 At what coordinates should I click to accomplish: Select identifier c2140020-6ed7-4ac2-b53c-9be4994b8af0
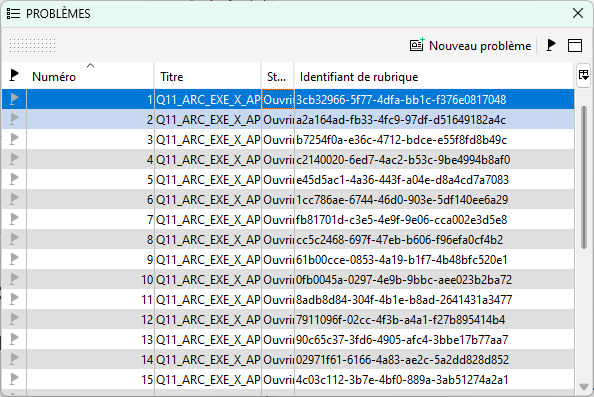click(403, 159)
